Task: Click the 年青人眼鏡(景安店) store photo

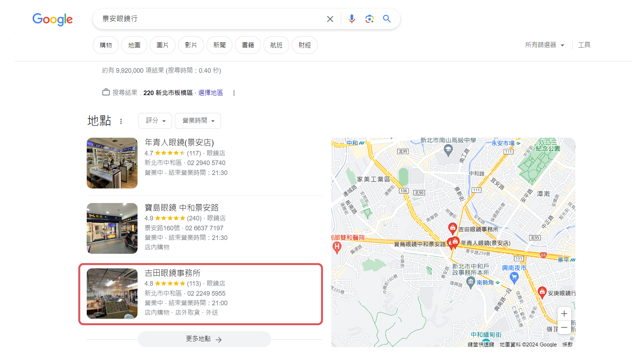Action: coord(112,163)
